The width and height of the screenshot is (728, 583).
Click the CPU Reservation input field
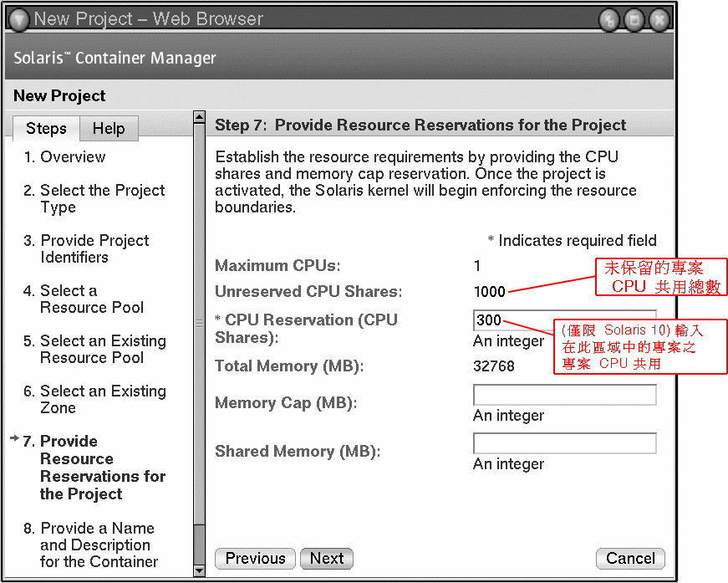(x=564, y=320)
